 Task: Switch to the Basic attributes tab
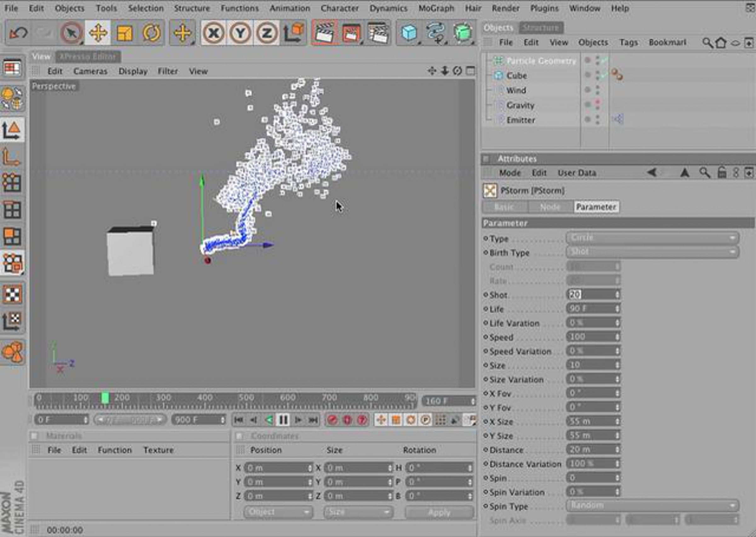pyautogui.click(x=504, y=207)
